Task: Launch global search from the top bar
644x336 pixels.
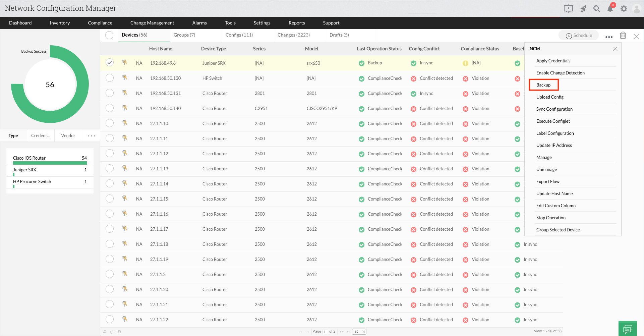Action: pos(596,9)
